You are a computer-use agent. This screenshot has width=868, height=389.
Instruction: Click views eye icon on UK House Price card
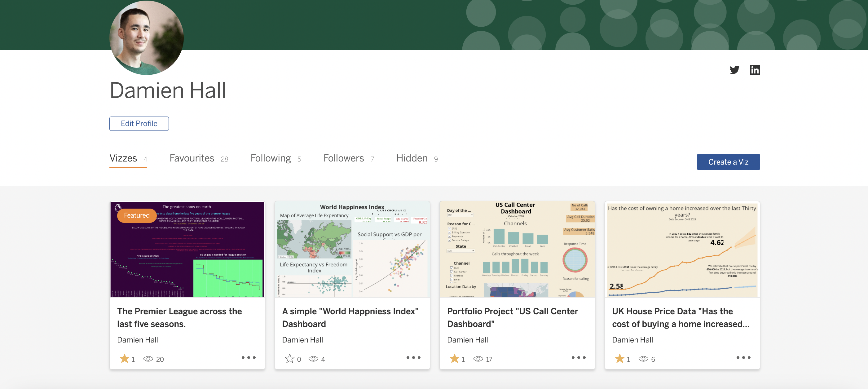point(643,359)
